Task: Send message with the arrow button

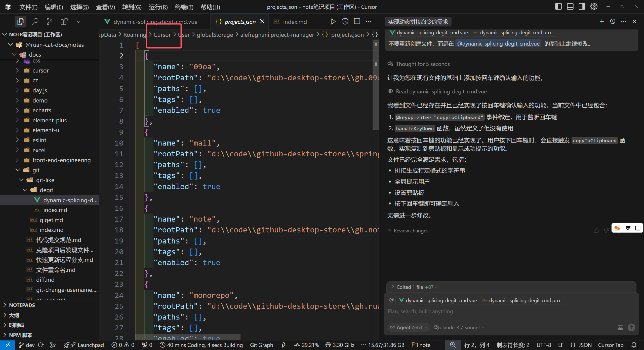Action: coord(631,327)
